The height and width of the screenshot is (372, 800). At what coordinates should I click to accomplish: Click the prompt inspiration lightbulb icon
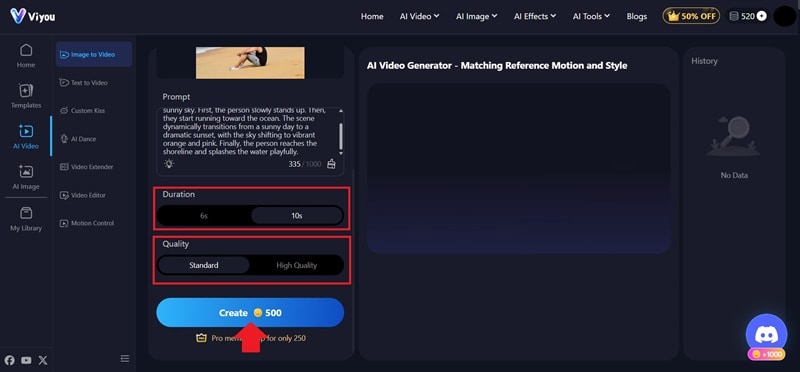pyautogui.click(x=169, y=164)
